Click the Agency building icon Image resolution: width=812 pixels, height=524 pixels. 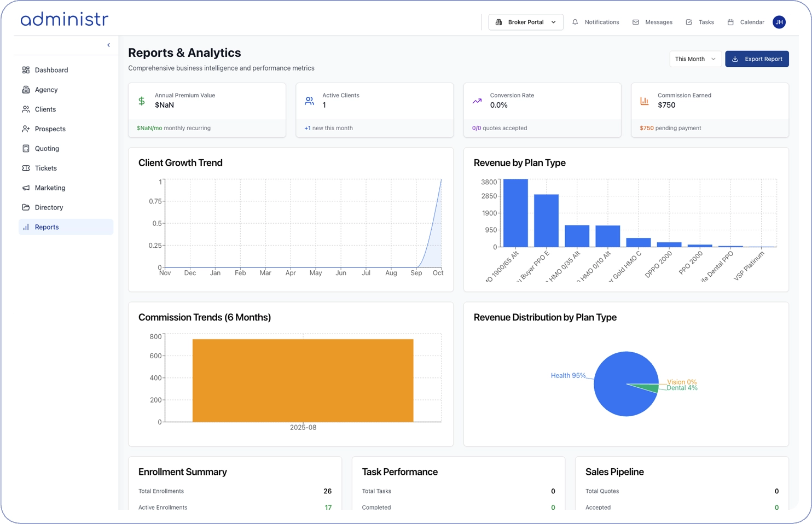26,90
